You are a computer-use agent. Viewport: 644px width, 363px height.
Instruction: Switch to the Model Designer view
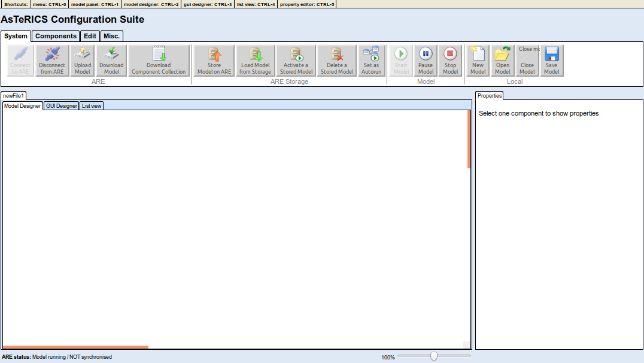(23, 105)
